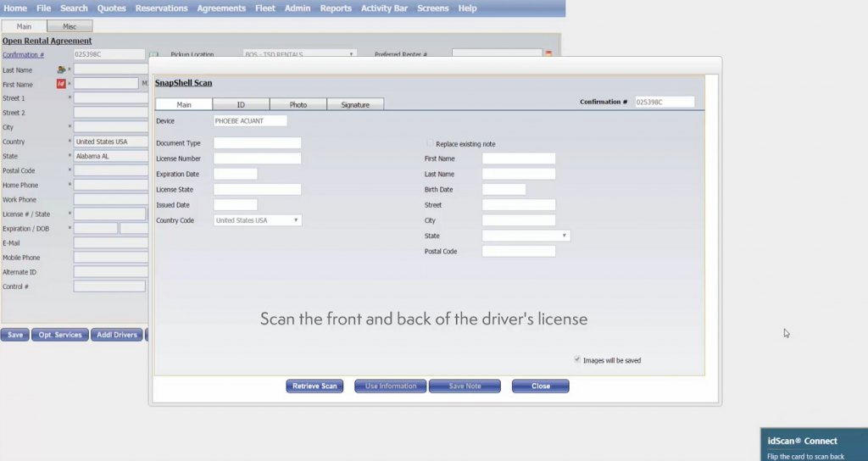The width and height of the screenshot is (868, 461).
Task: Click the Document Type field
Action: [x=258, y=142]
